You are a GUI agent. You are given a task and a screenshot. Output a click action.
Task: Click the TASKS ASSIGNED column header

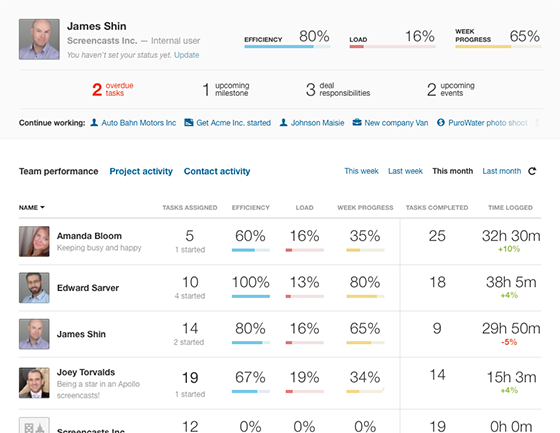tap(190, 208)
